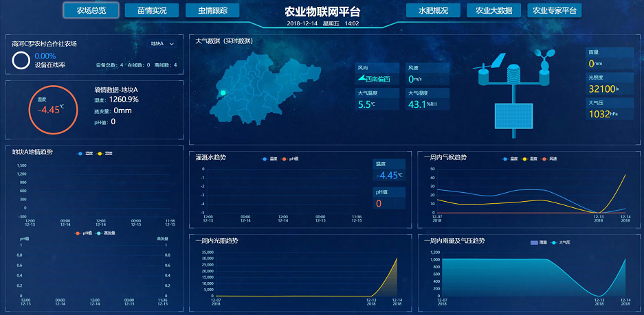
Task: Click the wind direction arrow beside 西南偏西
Action: click(362, 78)
